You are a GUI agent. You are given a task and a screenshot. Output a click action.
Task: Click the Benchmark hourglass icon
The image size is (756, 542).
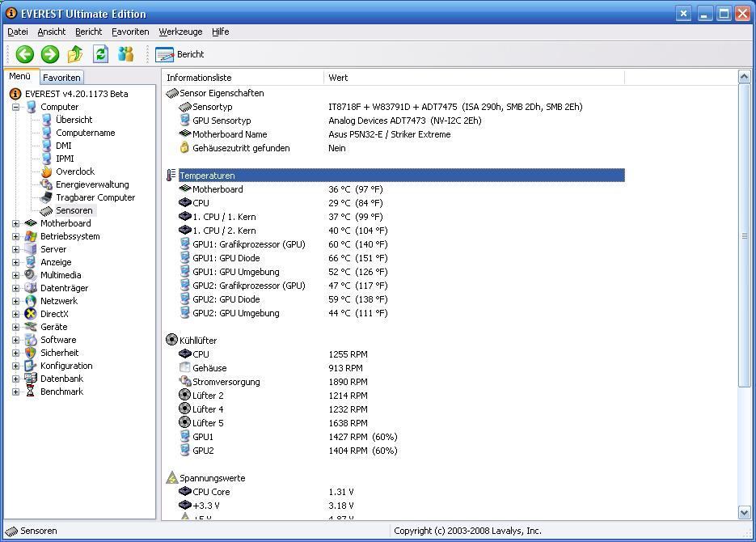pos(31,392)
